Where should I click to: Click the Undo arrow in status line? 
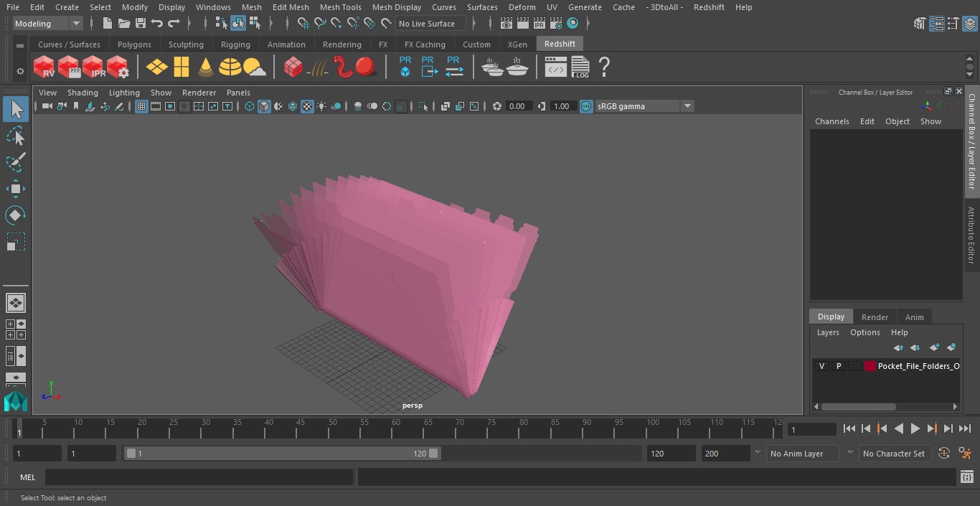(157, 24)
